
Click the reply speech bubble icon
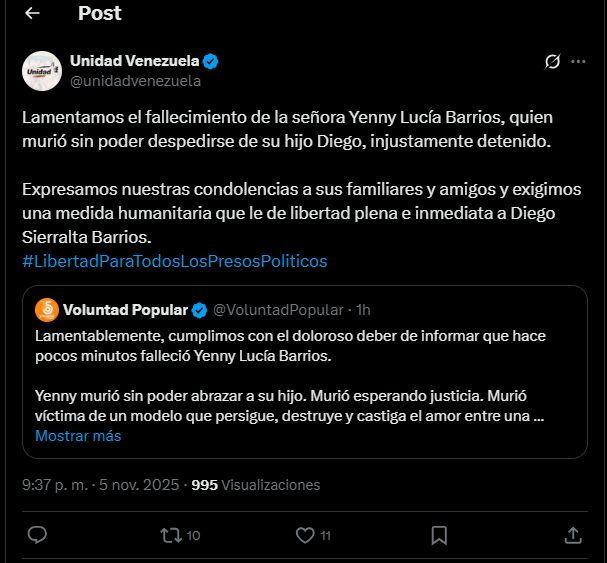(37, 535)
